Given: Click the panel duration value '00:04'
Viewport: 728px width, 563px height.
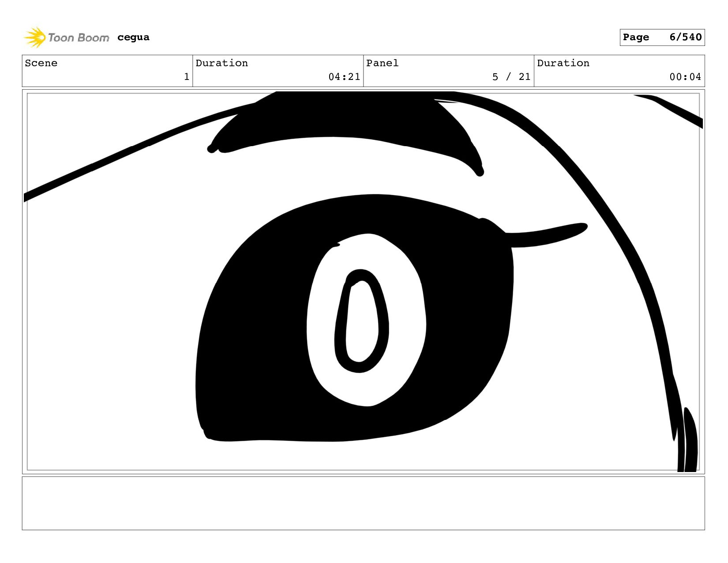Looking at the screenshot, I should [x=685, y=77].
